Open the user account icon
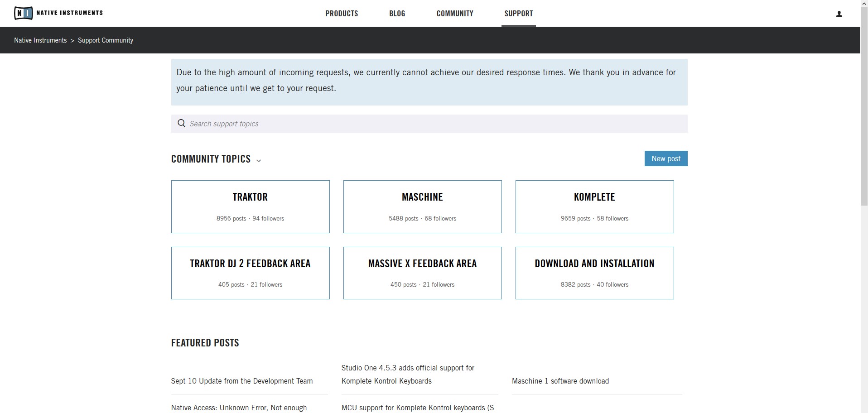The width and height of the screenshot is (868, 413). [x=839, y=14]
